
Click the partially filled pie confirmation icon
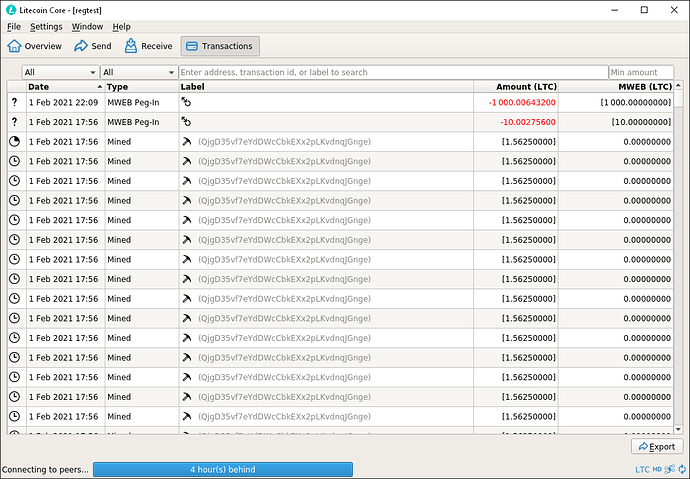click(15, 142)
